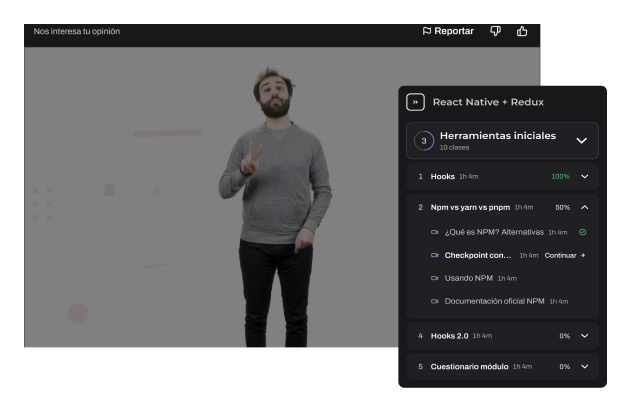Toggle completed checkmark on ¿Qué es NPM? lesson
The width and height of the screenshot is (632, 412).
[x=583, y=232]
